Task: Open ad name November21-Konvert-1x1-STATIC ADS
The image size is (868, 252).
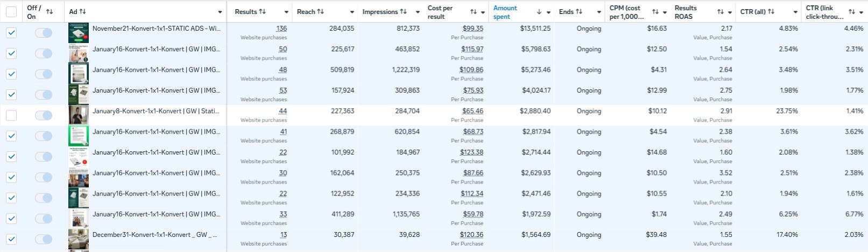Action: (156, 29)
